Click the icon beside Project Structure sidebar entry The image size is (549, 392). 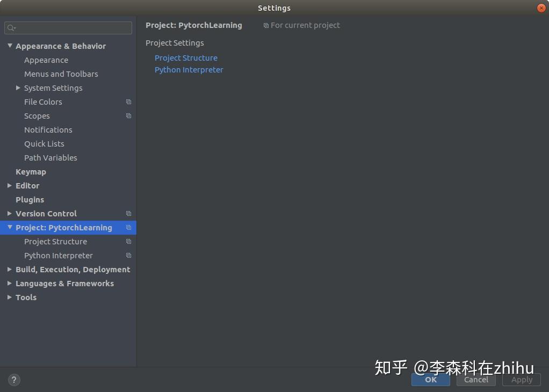point(128,241)
